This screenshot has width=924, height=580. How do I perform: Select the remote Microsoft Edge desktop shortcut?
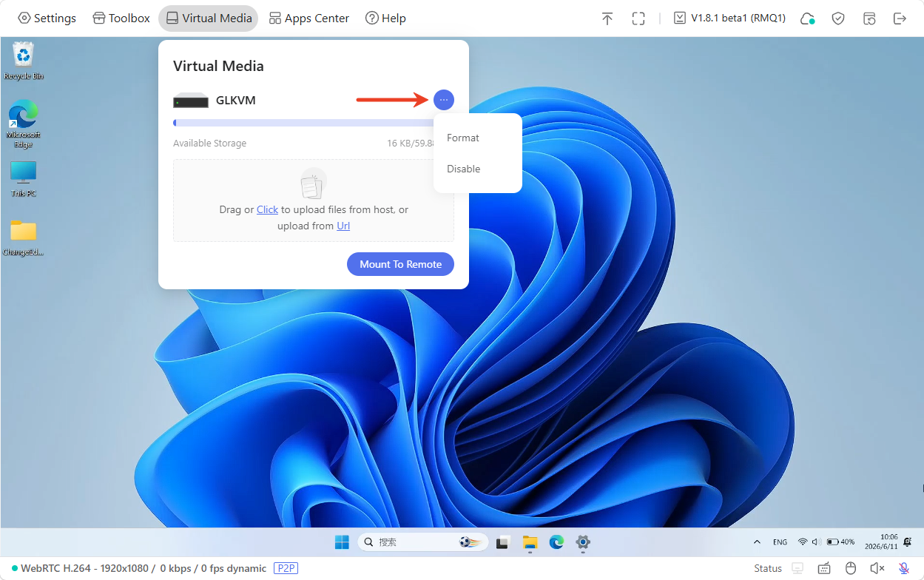pyautogui.click(x=24, y=124)
